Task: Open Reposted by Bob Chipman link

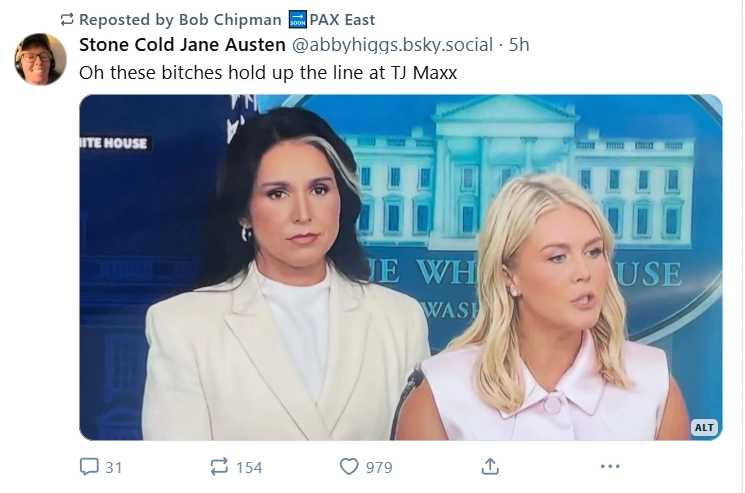Action: 180,19
